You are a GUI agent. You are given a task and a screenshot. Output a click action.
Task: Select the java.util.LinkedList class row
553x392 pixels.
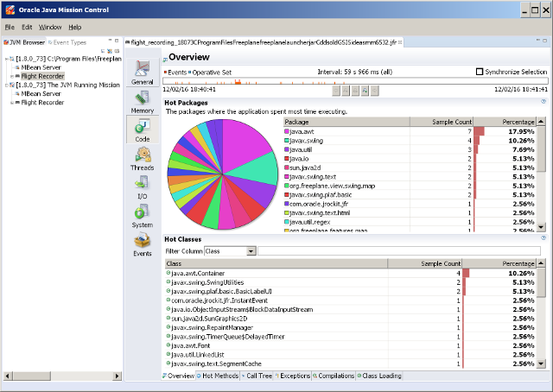click(350, 355)
